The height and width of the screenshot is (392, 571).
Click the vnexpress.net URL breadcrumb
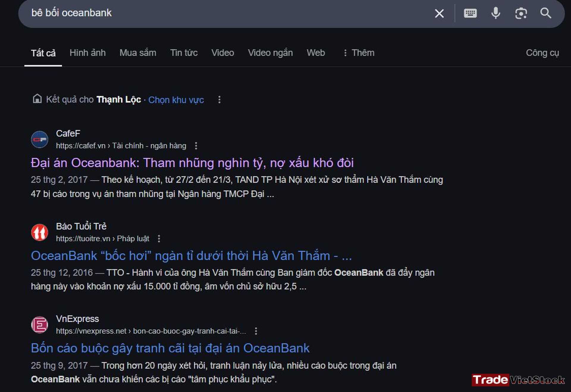151,331
